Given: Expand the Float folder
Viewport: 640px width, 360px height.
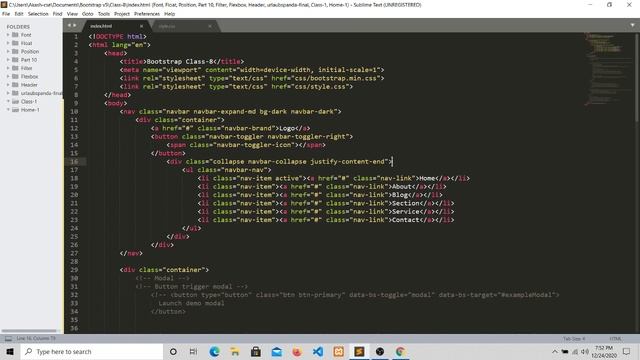Looking at the screenshot, I should (x=8, y=43).
